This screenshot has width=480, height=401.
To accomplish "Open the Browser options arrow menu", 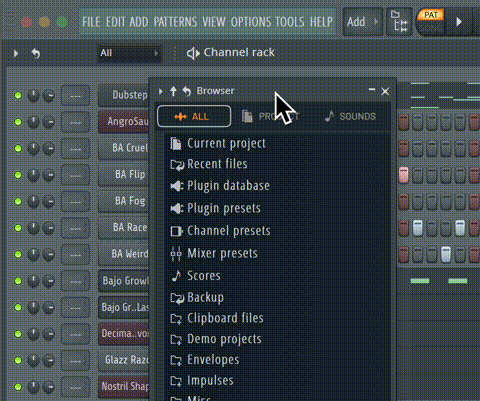I will 161,91.
